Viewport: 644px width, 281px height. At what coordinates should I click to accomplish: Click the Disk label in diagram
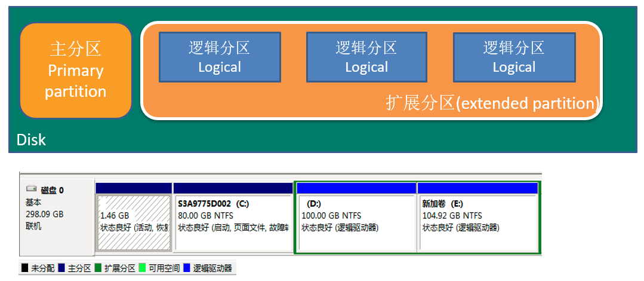point(31,140)
